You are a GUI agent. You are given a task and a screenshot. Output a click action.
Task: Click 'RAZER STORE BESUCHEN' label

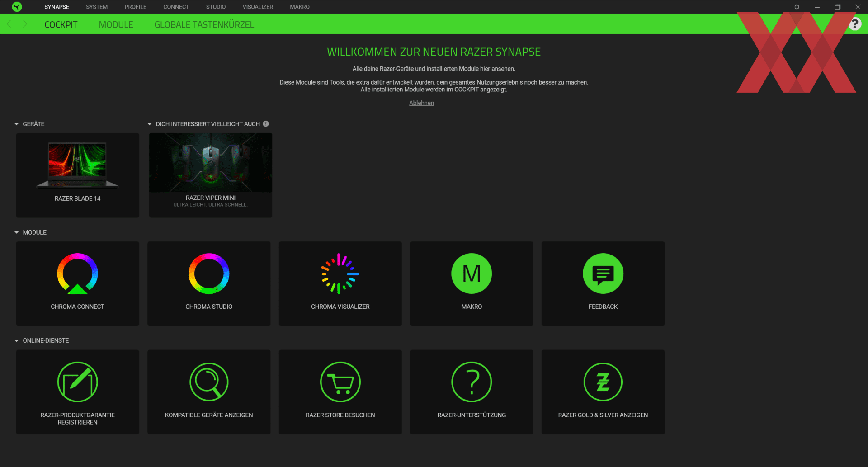click(x=340, y=415)
